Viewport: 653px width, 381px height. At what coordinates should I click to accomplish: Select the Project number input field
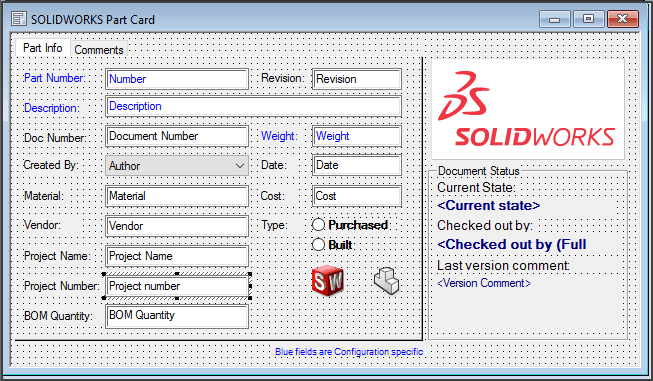tap(177, 286)
